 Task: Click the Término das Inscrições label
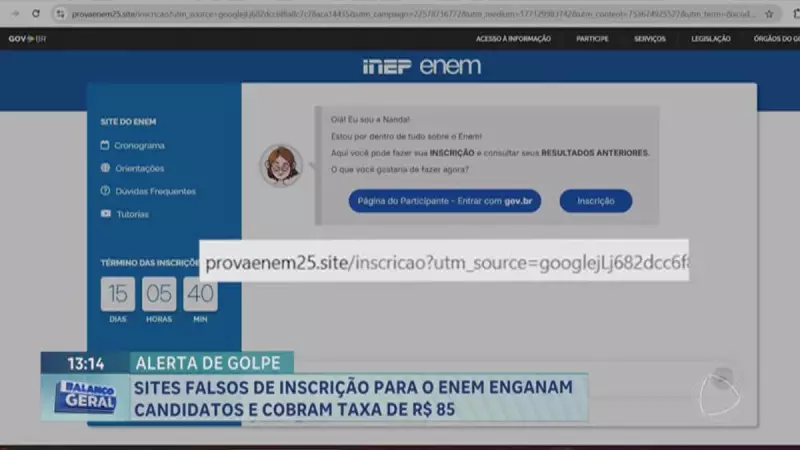(x=150, y=263)
